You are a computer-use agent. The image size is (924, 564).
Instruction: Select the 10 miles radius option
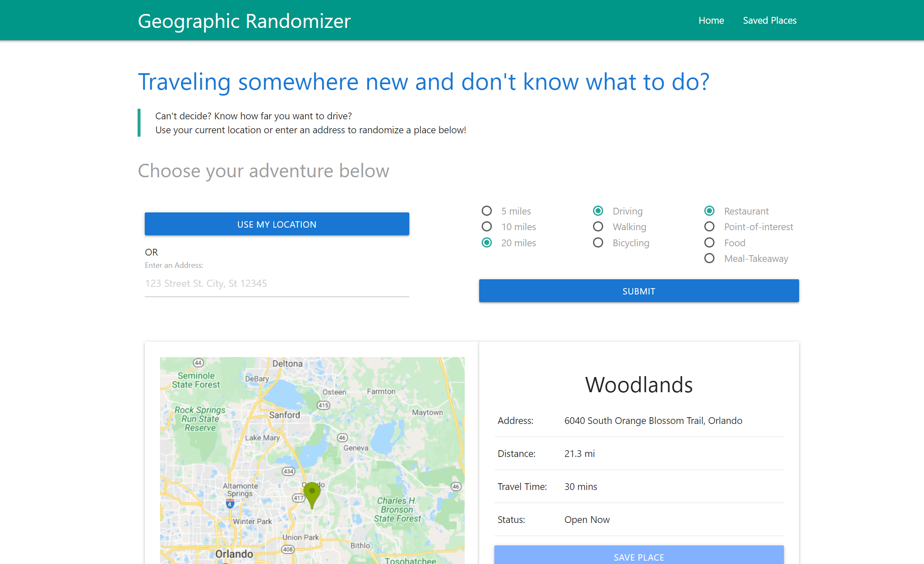pyautogui.click(x=486, y=226)
